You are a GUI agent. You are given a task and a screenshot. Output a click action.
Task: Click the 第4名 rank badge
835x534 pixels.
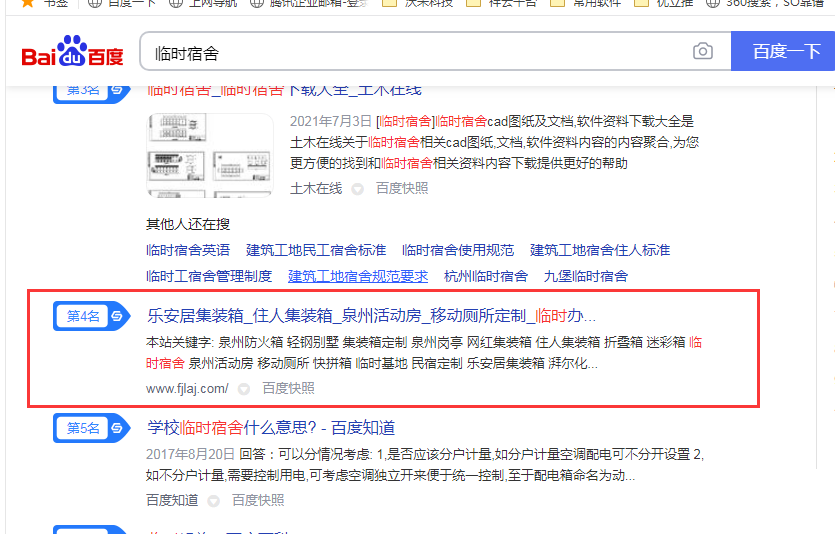[90, 316]
